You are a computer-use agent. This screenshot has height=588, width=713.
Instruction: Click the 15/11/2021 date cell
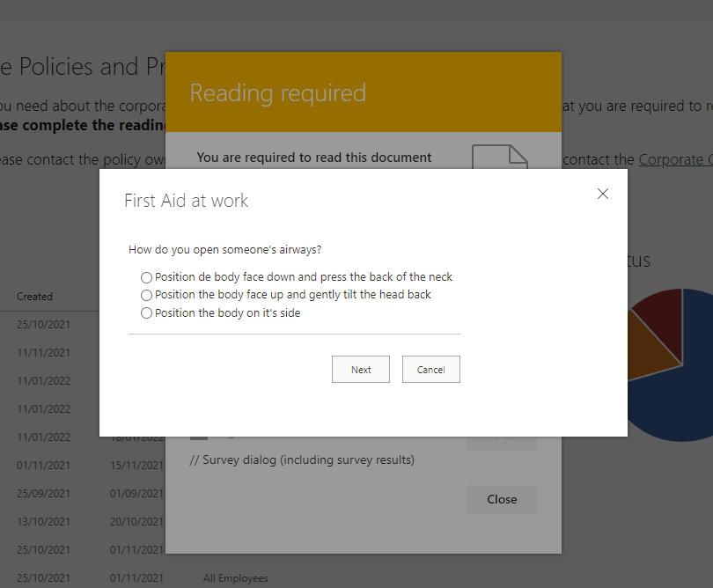pos(136,466)
